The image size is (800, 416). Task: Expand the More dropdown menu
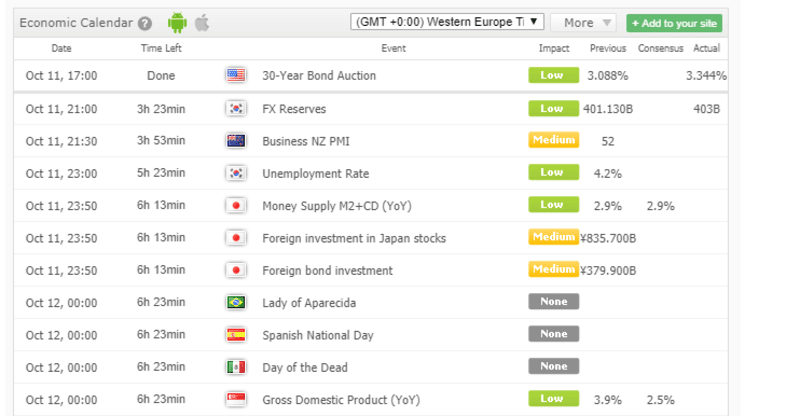coord(584,22)
